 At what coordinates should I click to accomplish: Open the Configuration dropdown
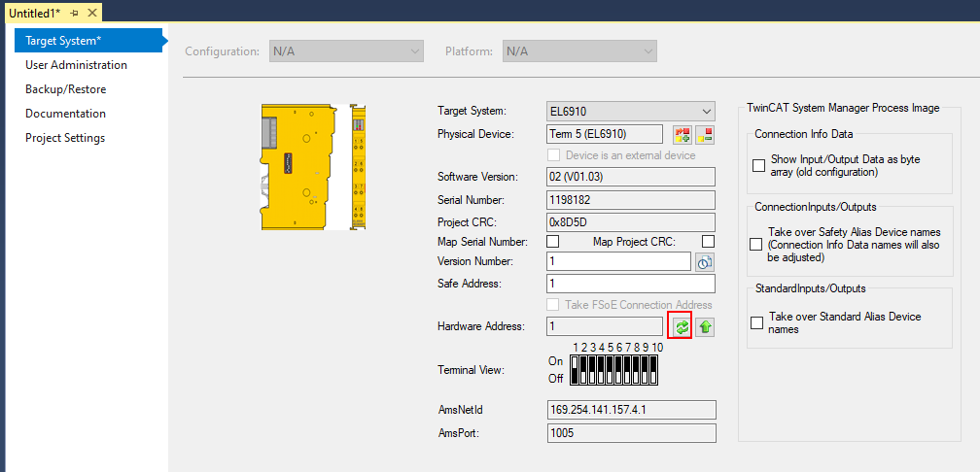(x=346, y=51)
